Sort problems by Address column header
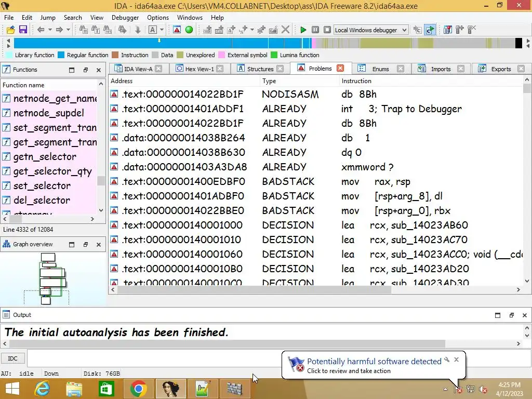 (184, 81)
